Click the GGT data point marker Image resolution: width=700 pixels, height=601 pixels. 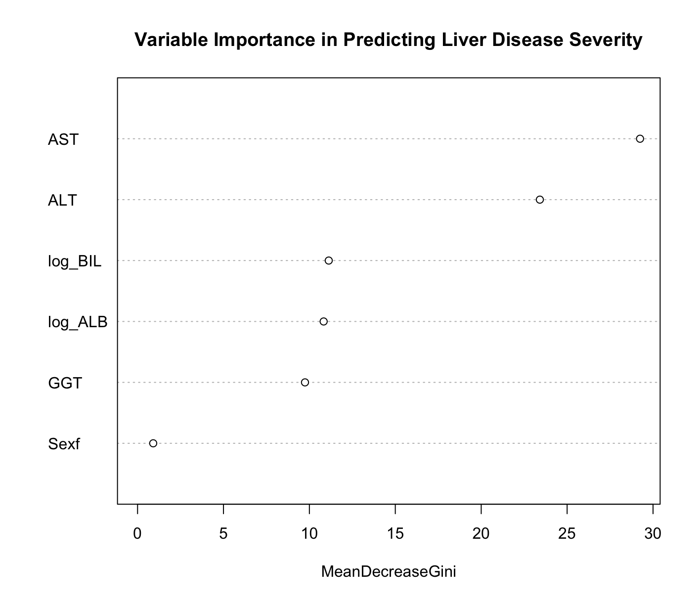coord(305,382)
